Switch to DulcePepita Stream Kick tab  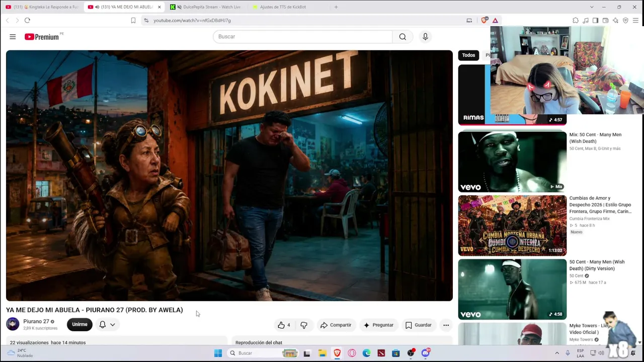coord(206,7)
